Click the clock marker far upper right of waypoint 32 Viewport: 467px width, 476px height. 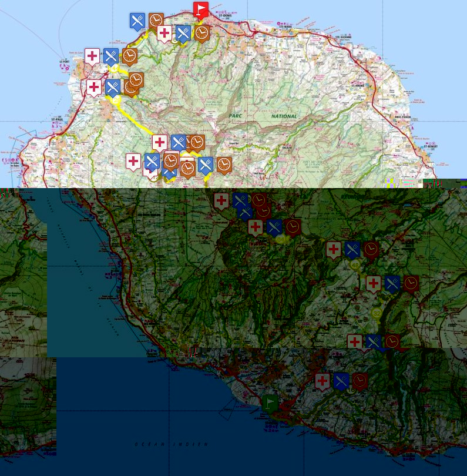click(411, 284)
